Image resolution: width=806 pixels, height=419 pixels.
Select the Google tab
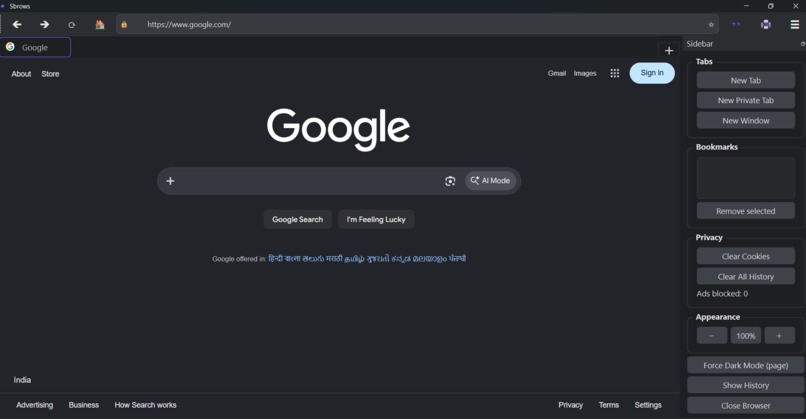(35, 47)
